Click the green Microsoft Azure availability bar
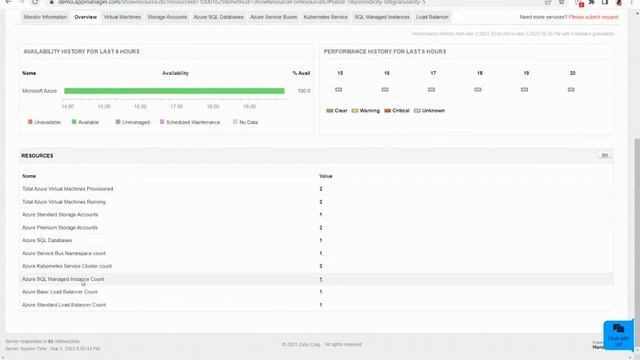This screenshot has width=640, height=360. 174,91
